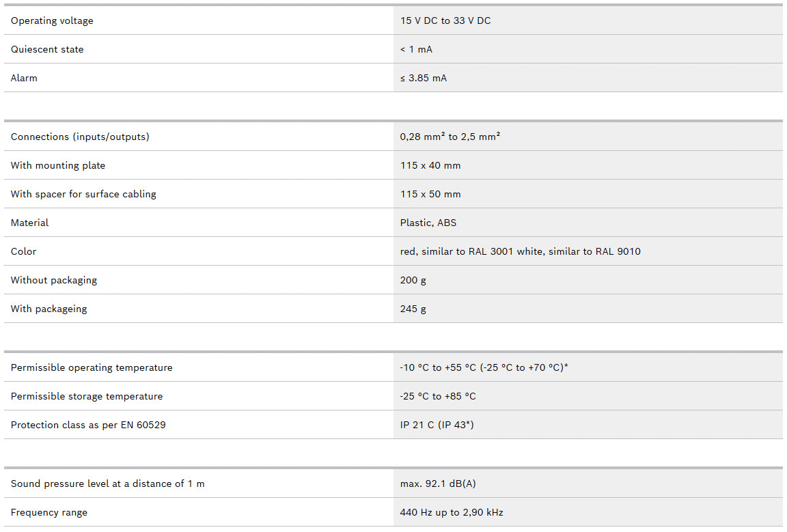Select the -25 °C to +85 °C storage value
Image resolution: width=787 pixels, height=532 pixels.
pos(438,396)
